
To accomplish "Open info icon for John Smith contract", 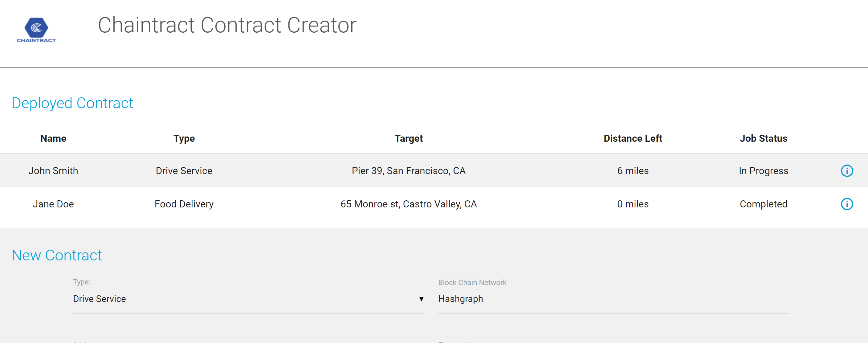I will [x=846, y=171].
